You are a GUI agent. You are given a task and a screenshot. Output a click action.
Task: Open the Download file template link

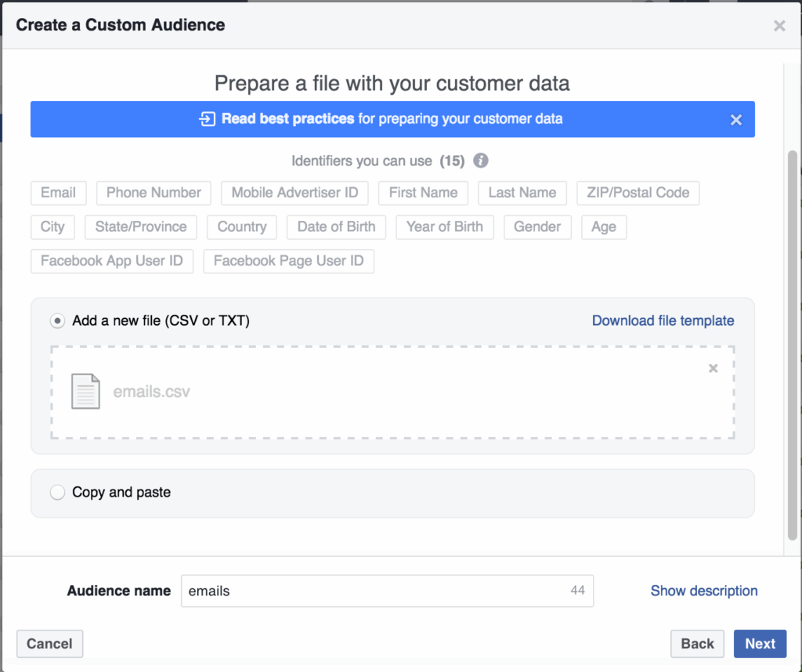663,320
